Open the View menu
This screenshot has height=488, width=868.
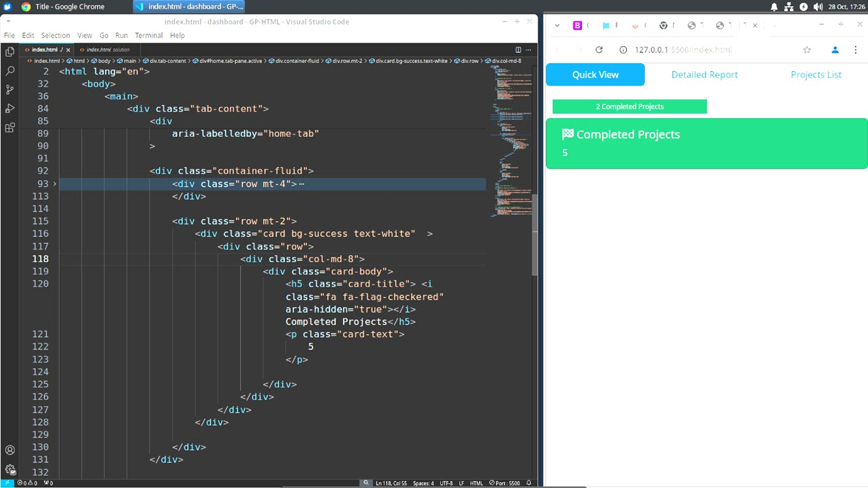click(x=85, y=35)
